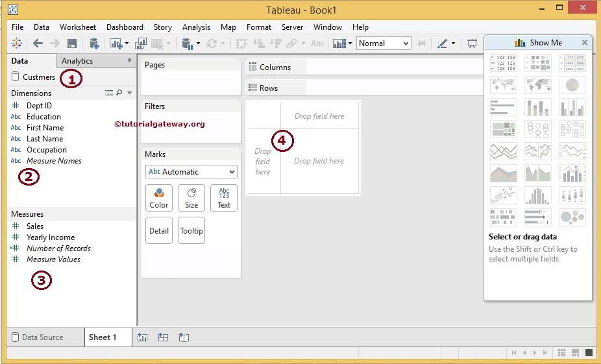Click the view data grid icon in Dimensions
The width and height of the screenshot is (601, 364).
pos(109,93)
